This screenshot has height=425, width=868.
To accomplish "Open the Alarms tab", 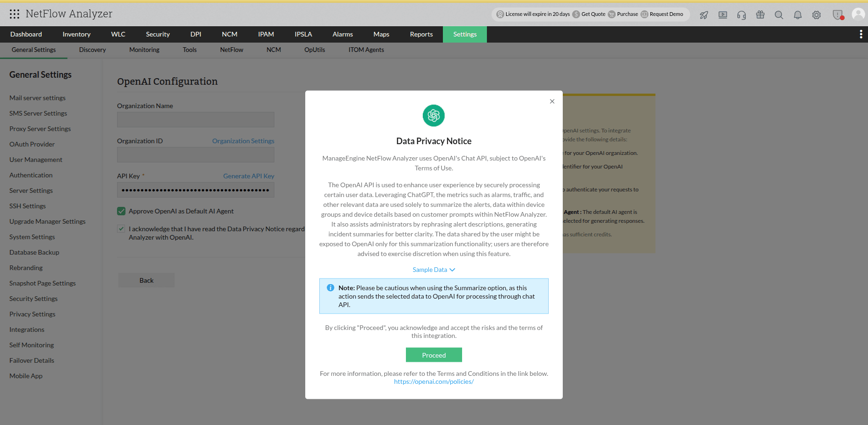I will [343, 34].
